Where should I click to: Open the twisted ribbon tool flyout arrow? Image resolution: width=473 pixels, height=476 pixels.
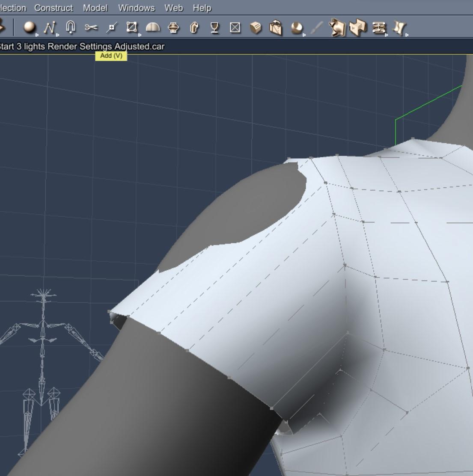407,35
